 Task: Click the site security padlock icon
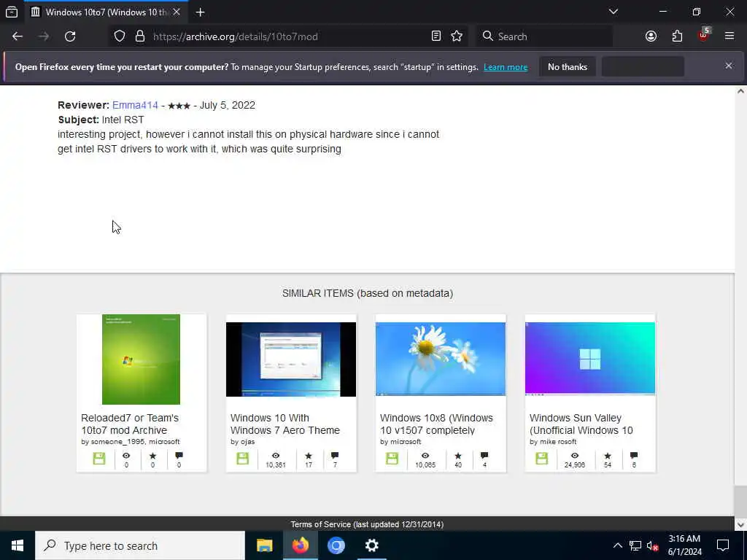click(x=139, y=36)
